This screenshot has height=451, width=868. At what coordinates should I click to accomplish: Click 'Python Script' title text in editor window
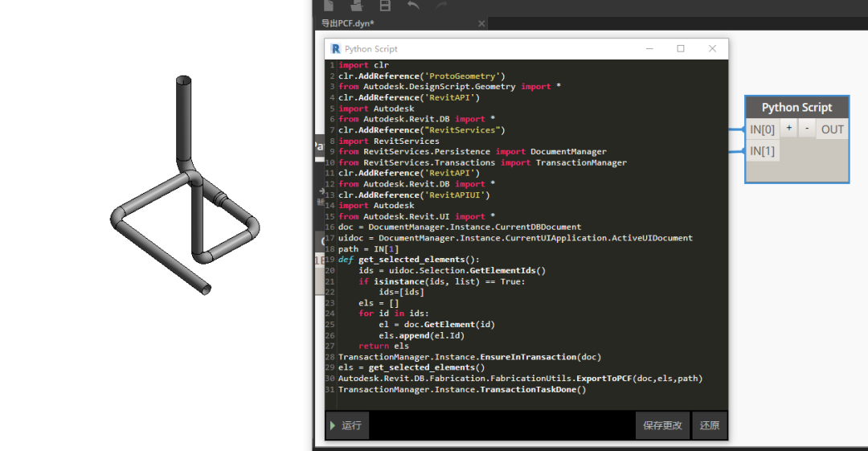coord(371,49)
